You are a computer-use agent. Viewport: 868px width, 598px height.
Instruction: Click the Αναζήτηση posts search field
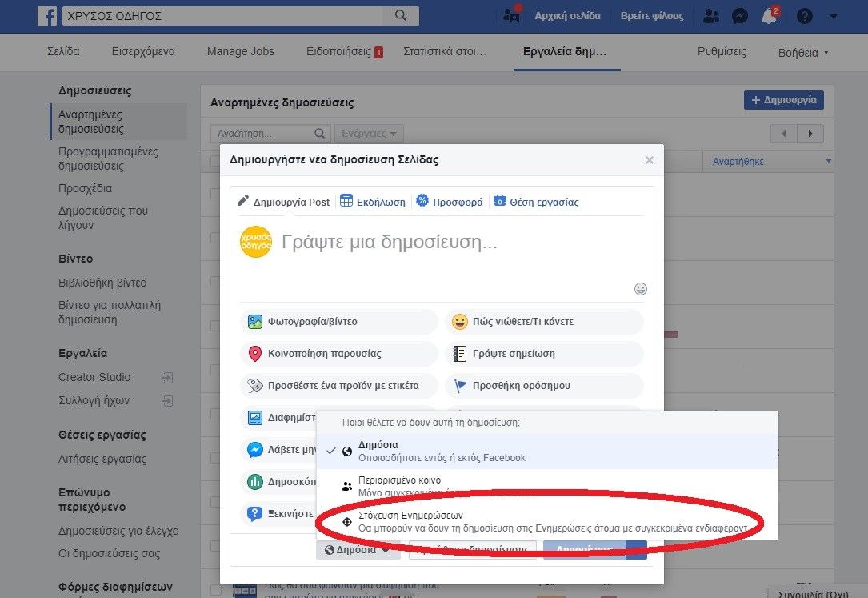[270, 134]
